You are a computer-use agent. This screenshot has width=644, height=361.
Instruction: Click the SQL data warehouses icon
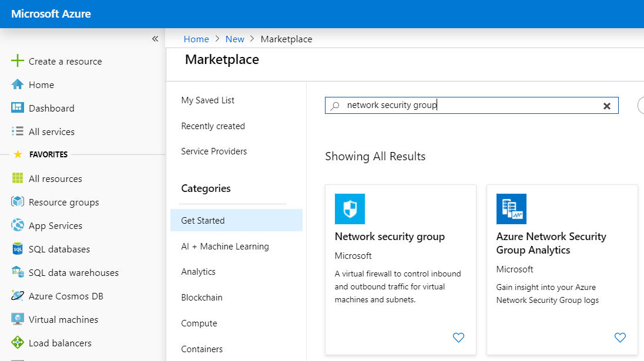(17, 272)
